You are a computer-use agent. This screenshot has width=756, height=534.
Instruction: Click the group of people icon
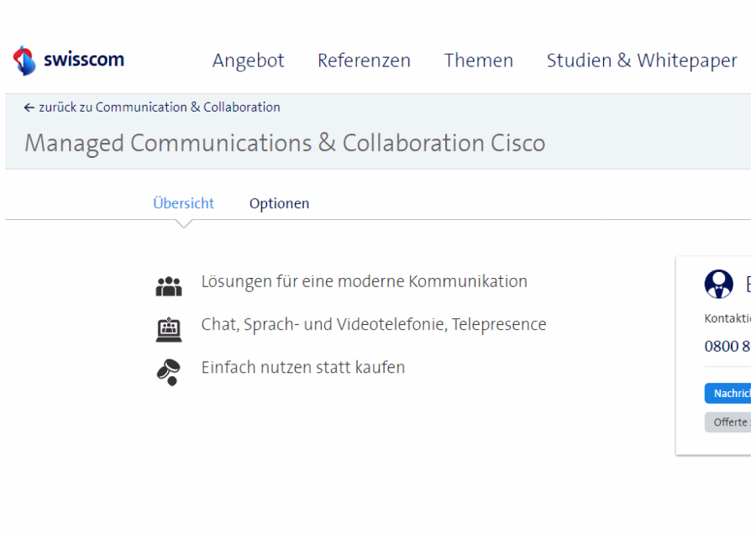point(169,286)
